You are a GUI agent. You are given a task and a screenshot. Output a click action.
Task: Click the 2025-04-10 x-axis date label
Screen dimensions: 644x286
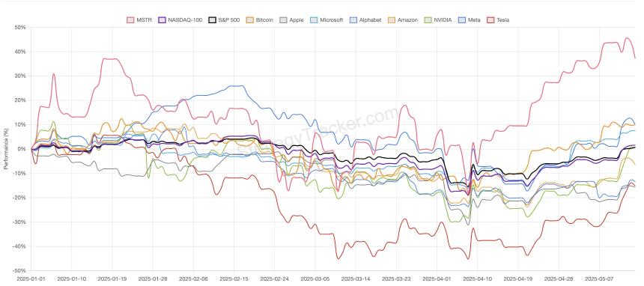(478, 279)
